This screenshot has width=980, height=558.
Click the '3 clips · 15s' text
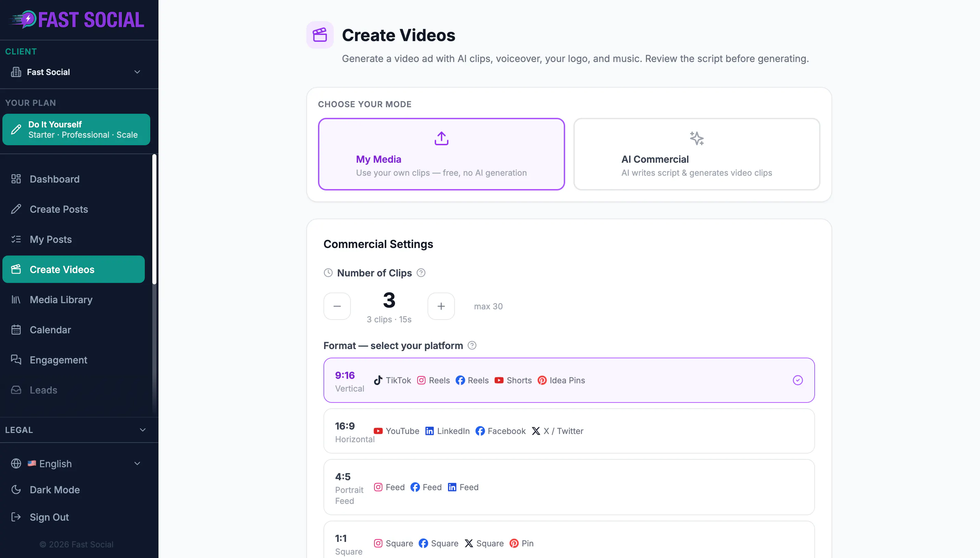click(x=389, y=319)
